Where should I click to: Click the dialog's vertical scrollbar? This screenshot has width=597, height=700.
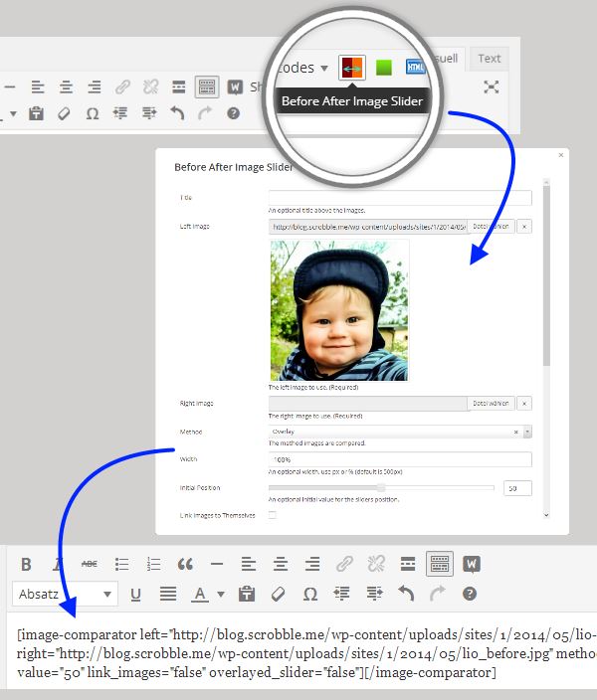point(546,273)
